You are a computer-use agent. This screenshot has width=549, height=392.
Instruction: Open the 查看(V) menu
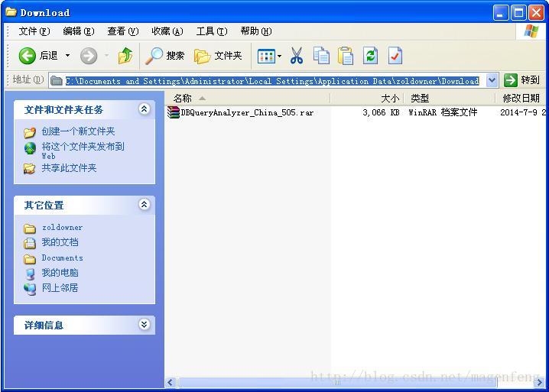pos(123,31)
